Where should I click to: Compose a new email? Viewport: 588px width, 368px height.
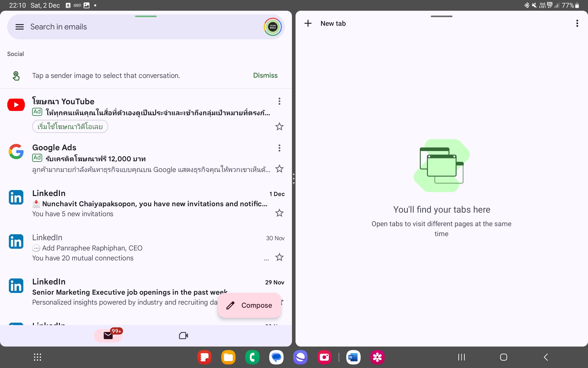coord(250,305)
